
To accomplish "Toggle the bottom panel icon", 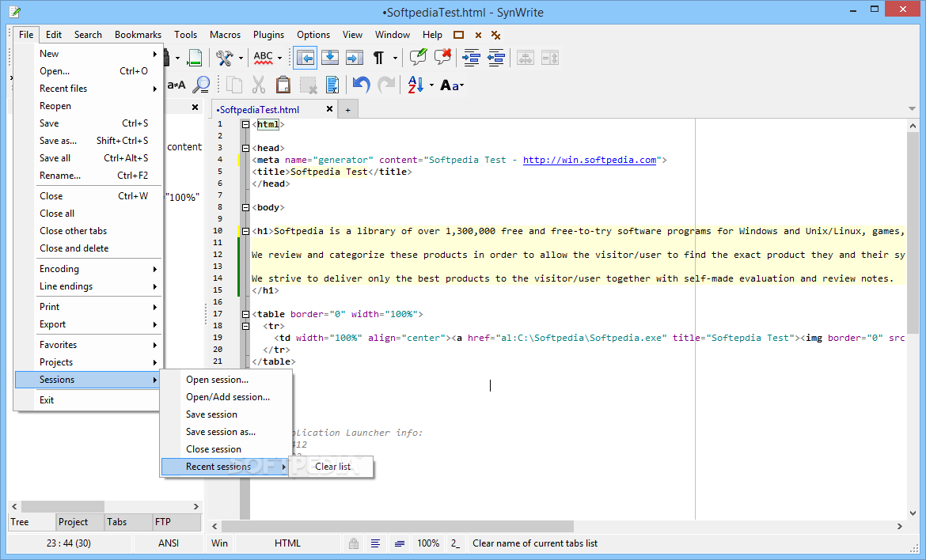I will (329, 58).
